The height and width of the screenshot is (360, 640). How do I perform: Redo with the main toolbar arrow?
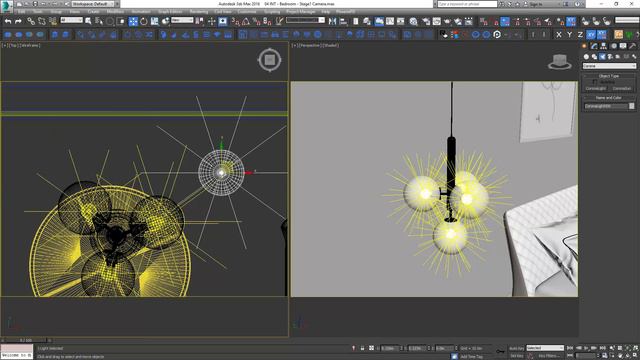(18, 21)
